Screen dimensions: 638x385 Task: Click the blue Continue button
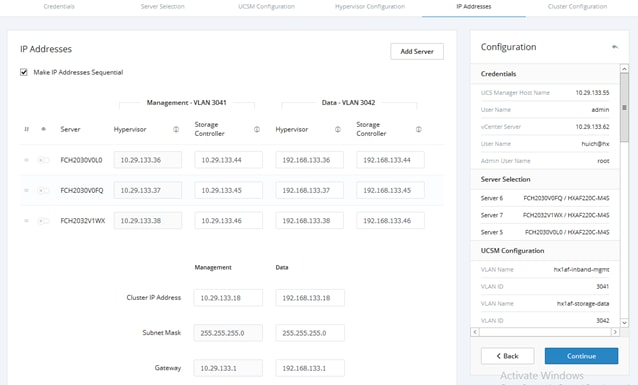click(x=581, y=356)
